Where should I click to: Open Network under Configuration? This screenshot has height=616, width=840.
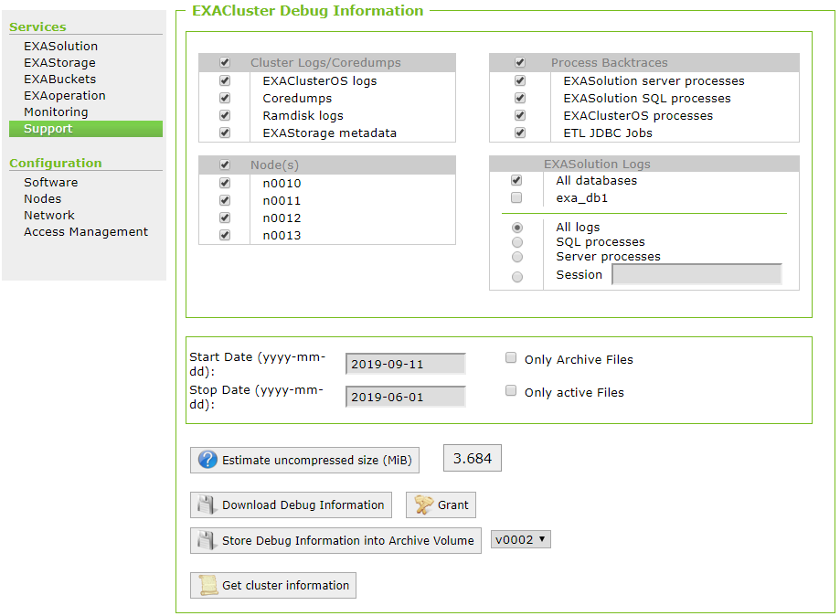pyautogui.click(x=49, y=216)
